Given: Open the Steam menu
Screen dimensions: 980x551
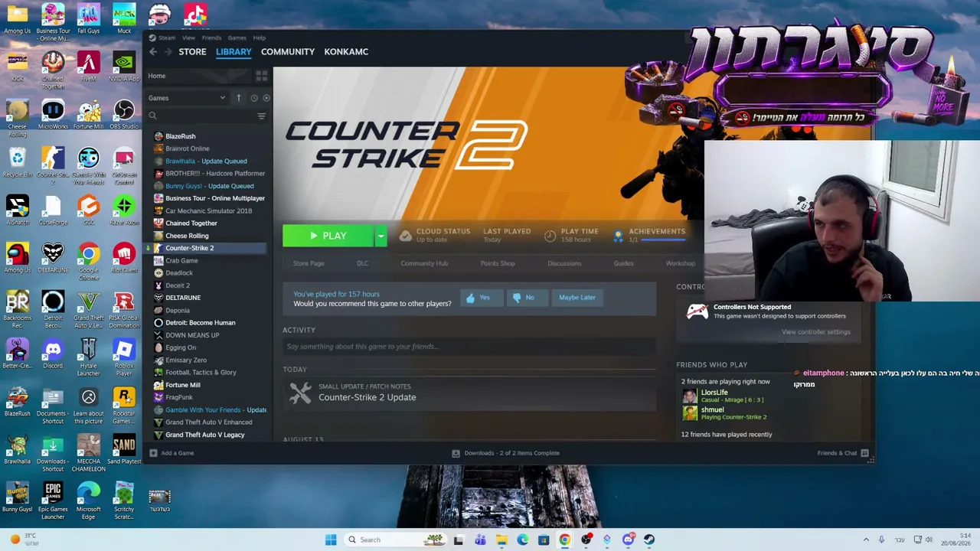Looking at the screenshot, I should (x=166, y=37).
